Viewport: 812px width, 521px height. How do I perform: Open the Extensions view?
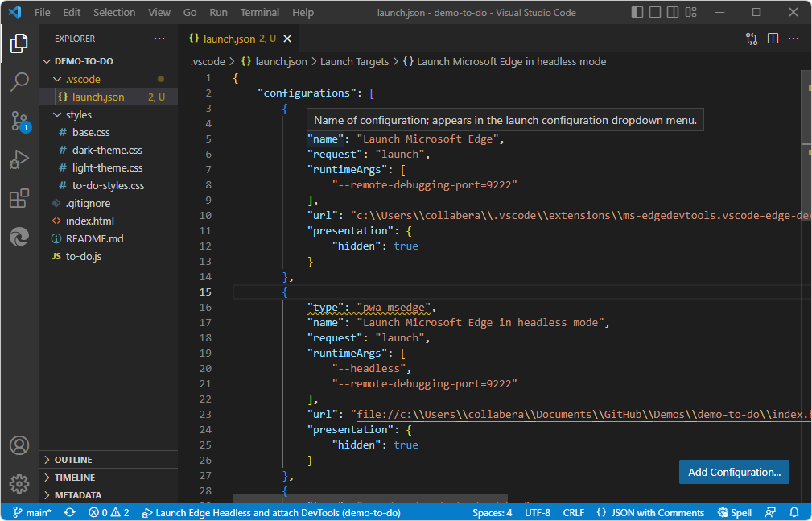[x=19, y=198]
